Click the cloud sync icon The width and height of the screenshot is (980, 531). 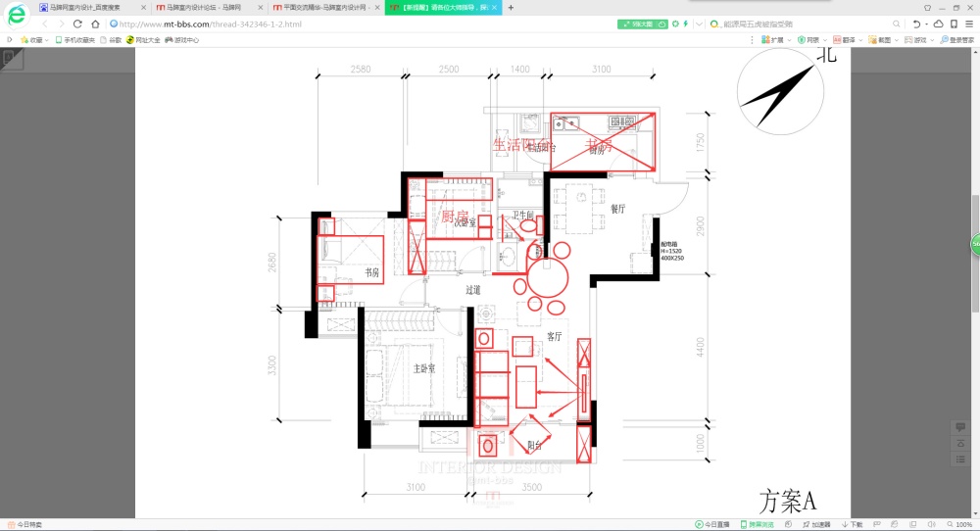click(x=938, y=24)
